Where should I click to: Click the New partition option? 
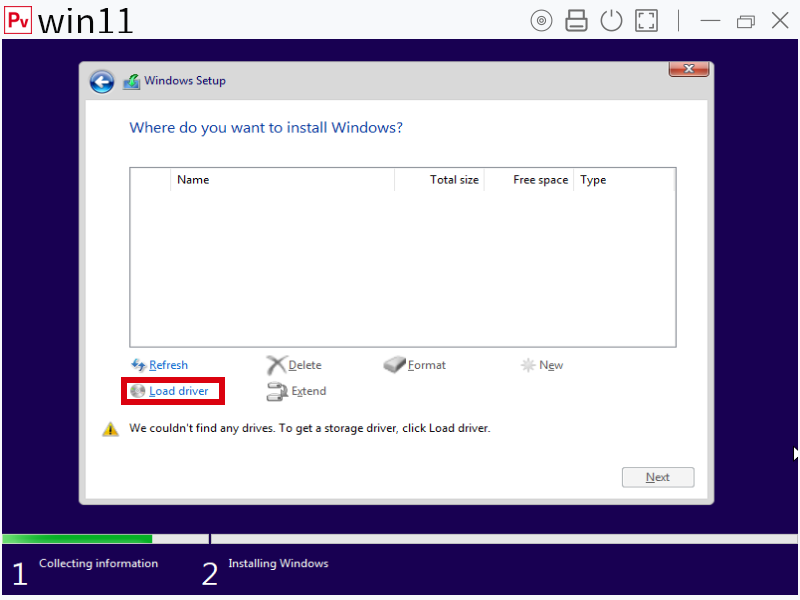[x=551, y=365]
